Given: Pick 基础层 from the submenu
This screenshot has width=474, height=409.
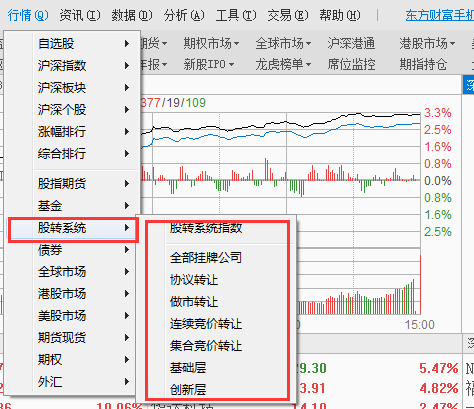Looking at the screenshot, I should [188, 367].
